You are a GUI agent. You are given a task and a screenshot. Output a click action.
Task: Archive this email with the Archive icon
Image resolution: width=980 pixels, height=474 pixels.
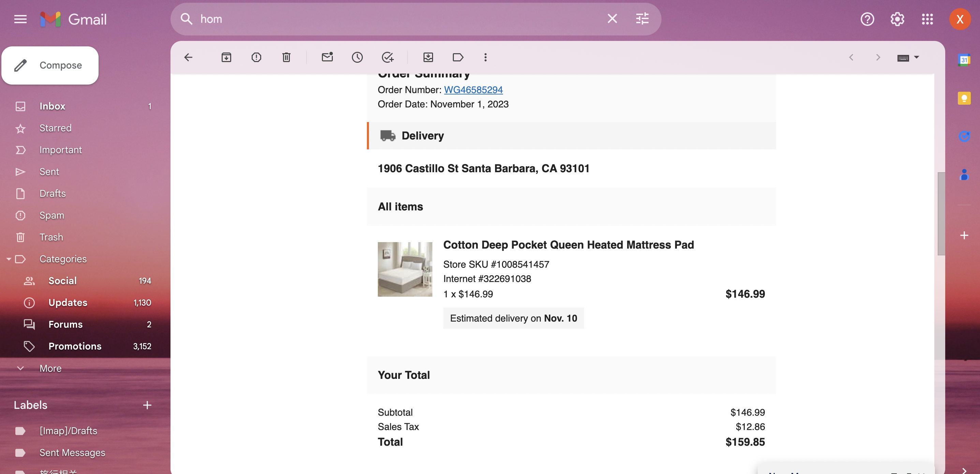[x=226, y=57]
